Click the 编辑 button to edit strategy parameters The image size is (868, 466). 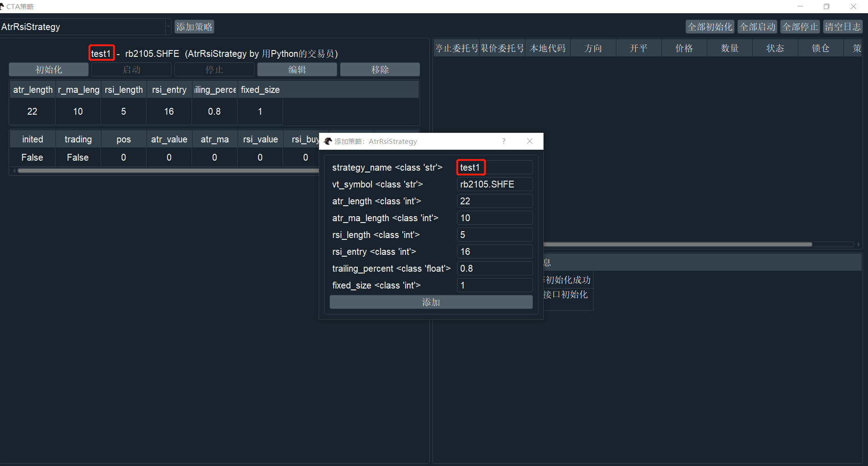[x=297, y=69]
